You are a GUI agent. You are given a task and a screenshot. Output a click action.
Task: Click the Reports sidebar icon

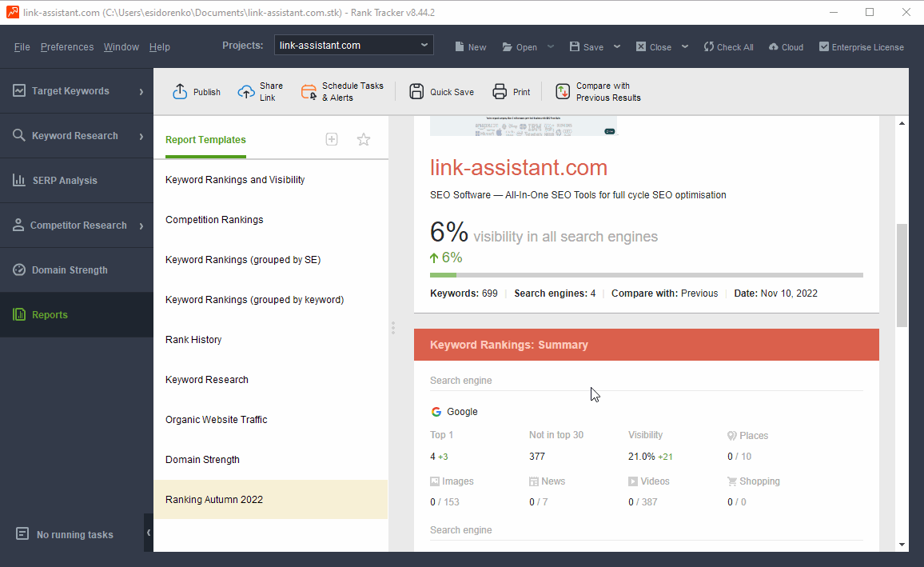(19, 314)
